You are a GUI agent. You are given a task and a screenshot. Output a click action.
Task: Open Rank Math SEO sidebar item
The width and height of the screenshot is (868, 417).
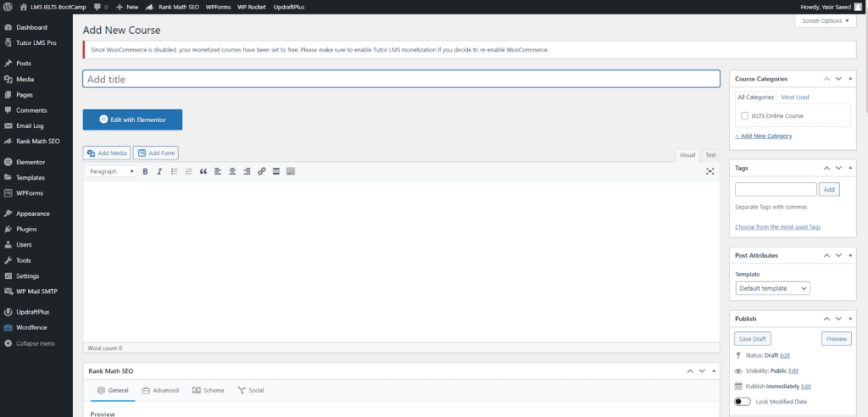36,142
